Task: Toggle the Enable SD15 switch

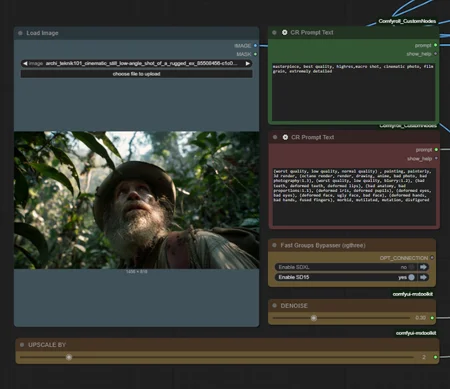Action: tap(412, 277)
